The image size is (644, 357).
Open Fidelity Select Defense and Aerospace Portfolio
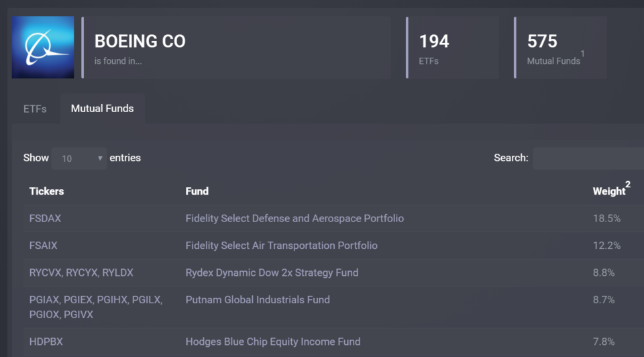294,219
